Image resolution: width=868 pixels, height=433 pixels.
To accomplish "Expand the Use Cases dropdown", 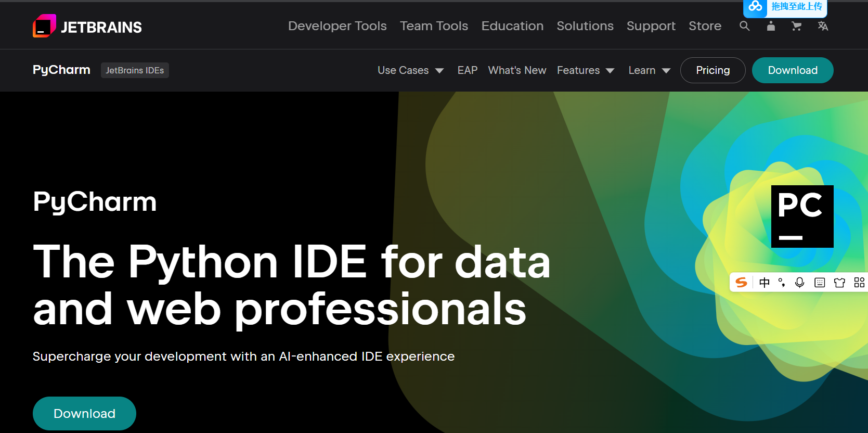I will pos(410,70).
